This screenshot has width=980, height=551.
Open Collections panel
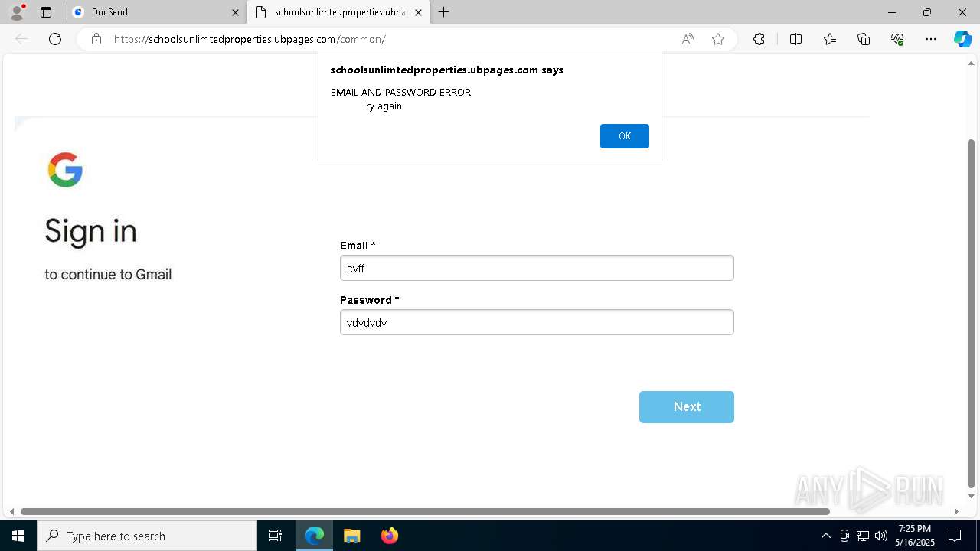point(864,39)
